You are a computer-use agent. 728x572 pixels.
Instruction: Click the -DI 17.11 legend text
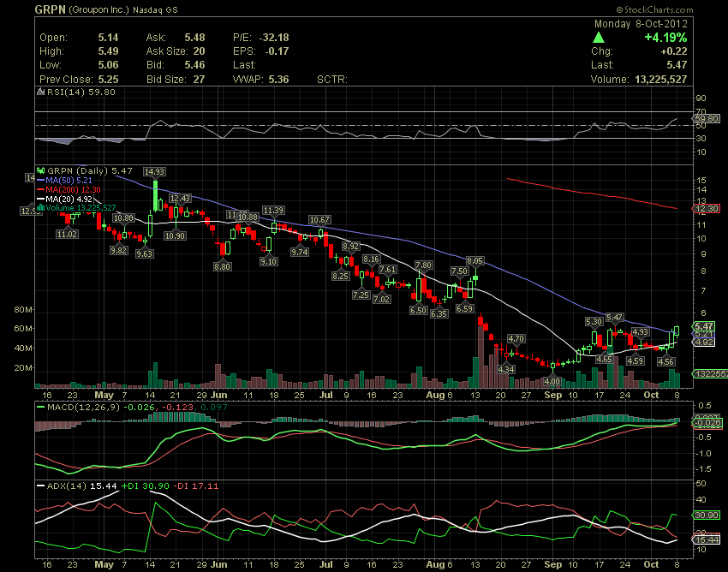pos(195,486)
